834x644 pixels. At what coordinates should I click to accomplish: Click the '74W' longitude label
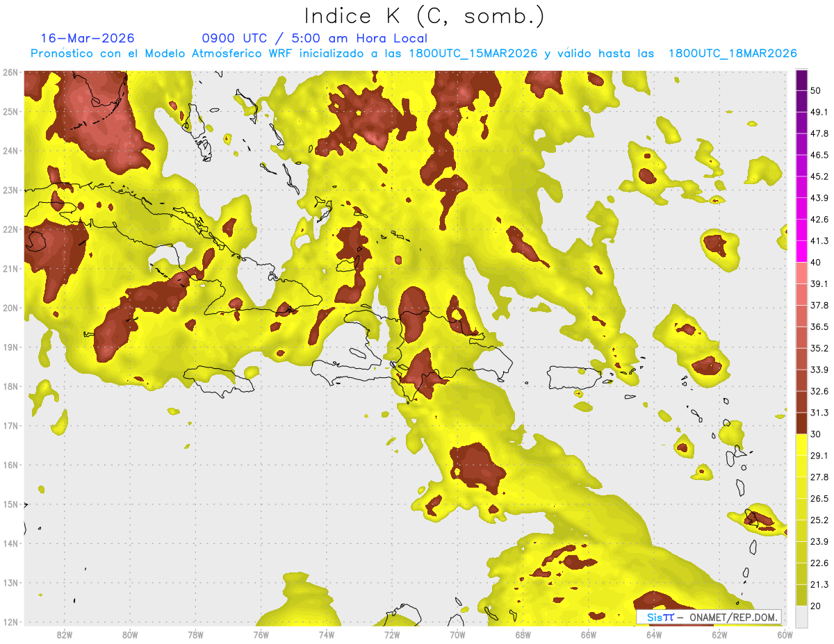click(x=327, y=634)
